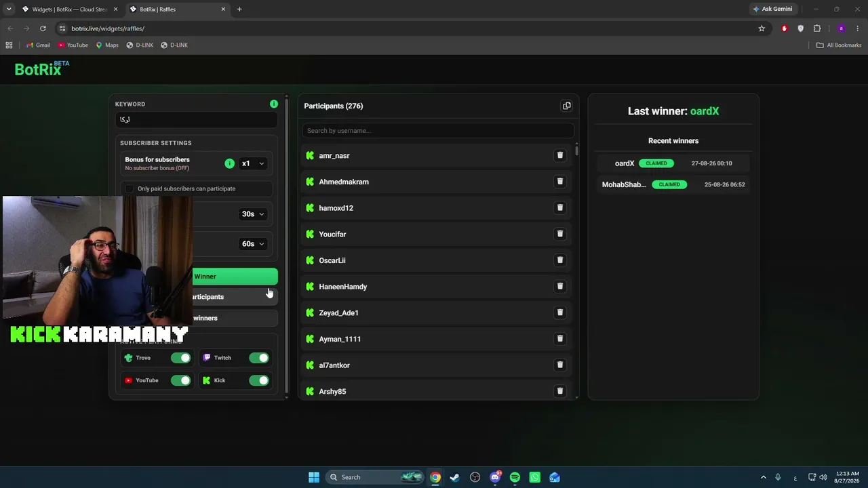Delete al7antkor from participants
The height and width of the screenshot is (488, 868).
point(560,365)
